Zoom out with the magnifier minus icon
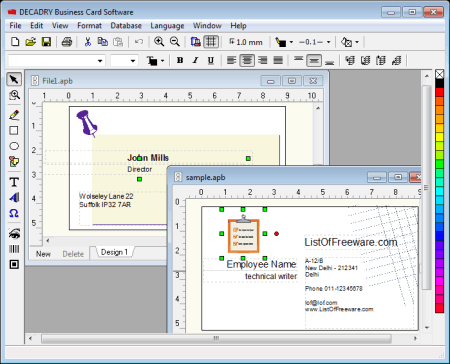Screen dimensions: 450x364 [x=175, y=42]
